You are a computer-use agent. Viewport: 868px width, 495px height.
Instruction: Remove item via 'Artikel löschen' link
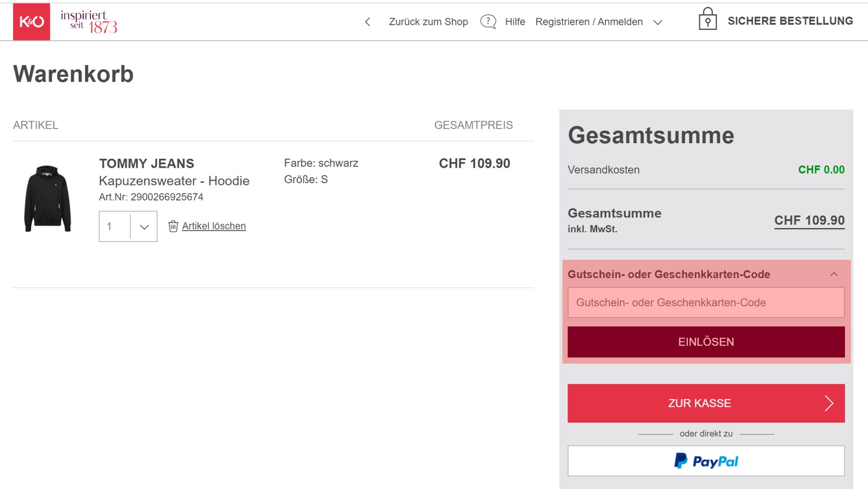[213, 226]
